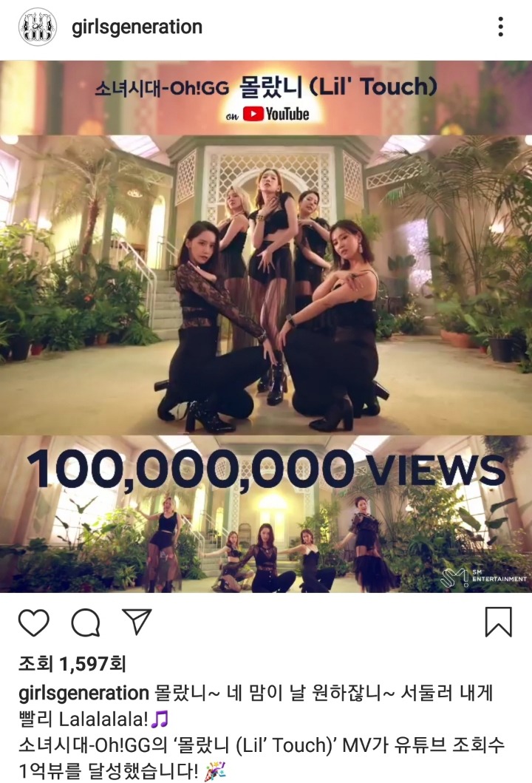Tap 소녀시대-Oh!GG text in video banner
Screen dimensions: 532x783
(x=163, y=89)
